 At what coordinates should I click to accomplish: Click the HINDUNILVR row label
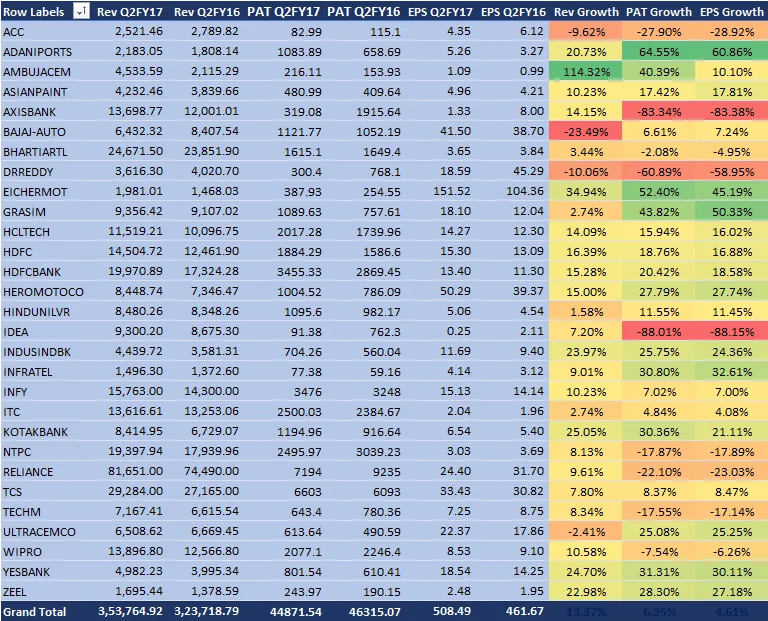[36, 312]
